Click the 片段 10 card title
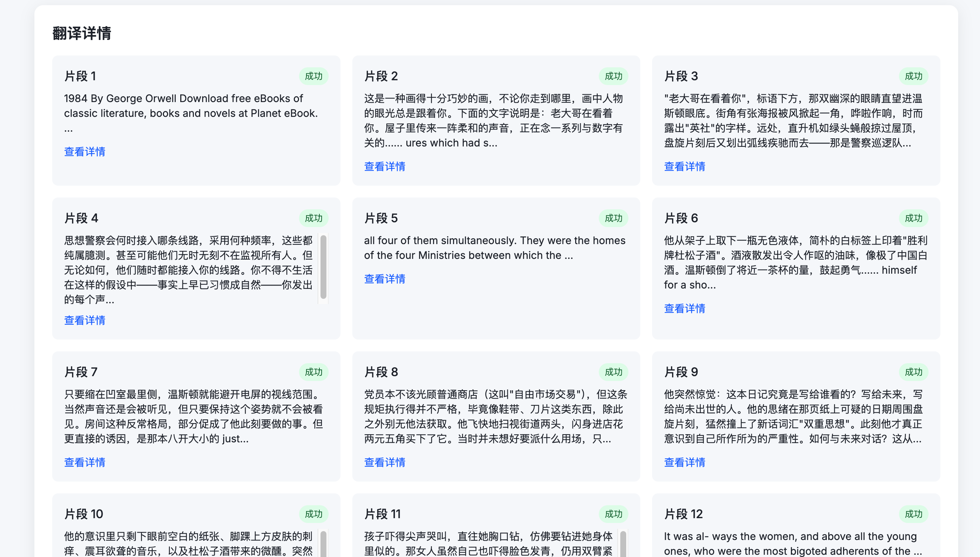This screenshot has height=557, width=980. pos(83,514)
